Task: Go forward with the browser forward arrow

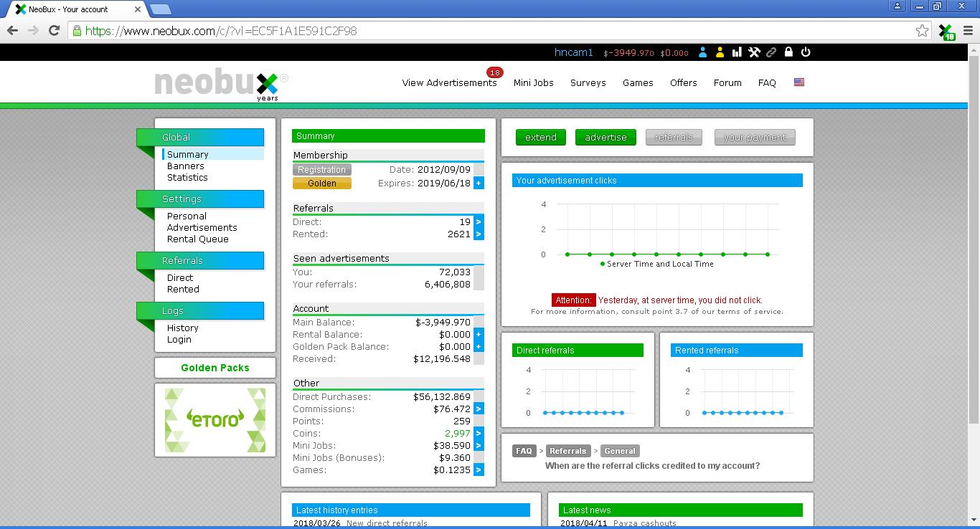Action: (33, 31)
